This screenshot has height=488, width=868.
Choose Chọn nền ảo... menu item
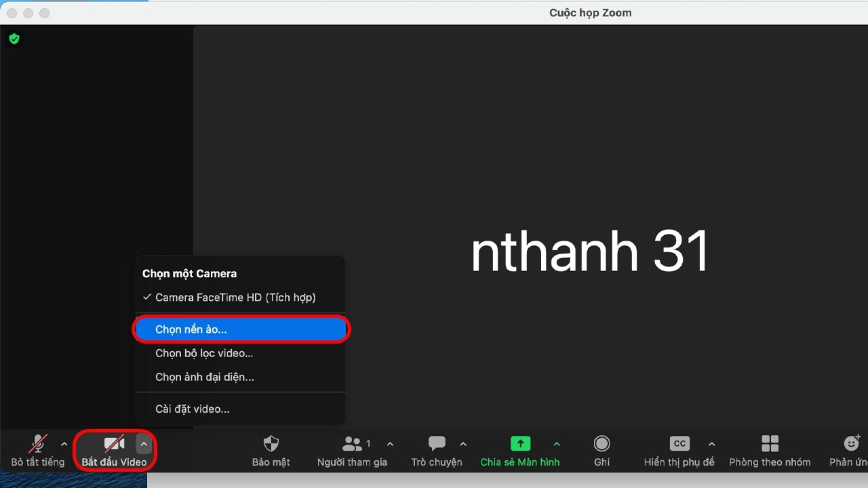pyautogui.click(x=241, y=329)
